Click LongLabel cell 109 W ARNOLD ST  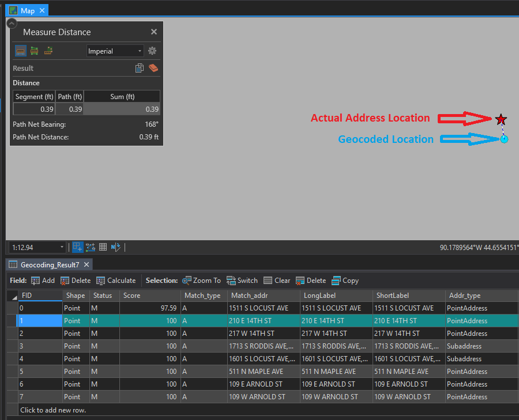(x=336, y=397)
